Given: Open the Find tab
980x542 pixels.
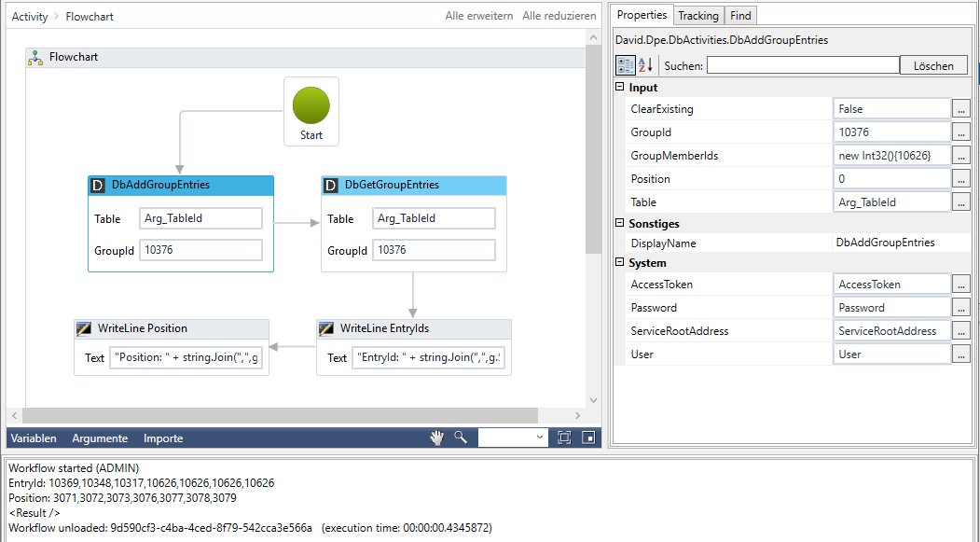Looking at the screenshot, I should coord(740,16).
